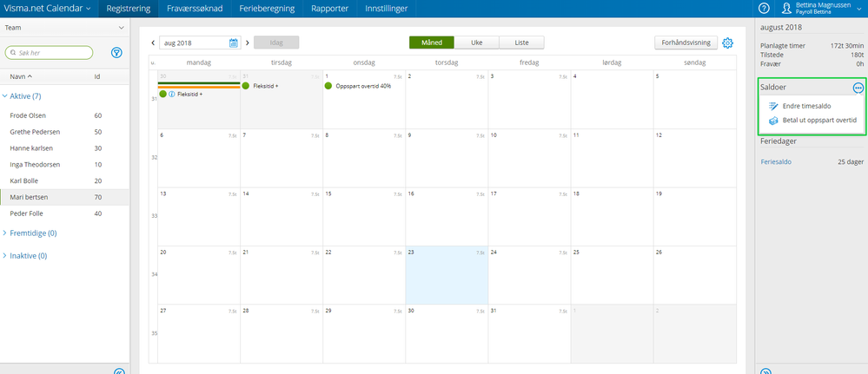Go to the next month arrow
This screenshot has width=868, height=374.
[248, 43]
